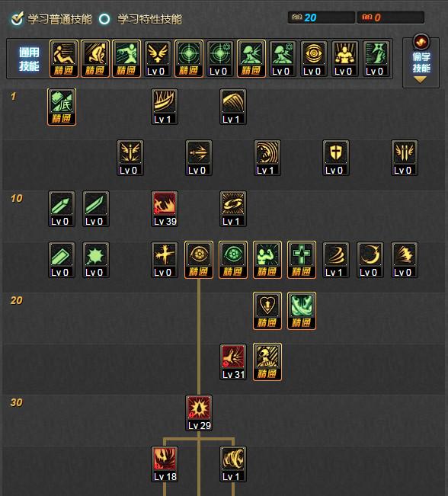The height and width of the screenshot is (496, 448).
Task: Click the heart with arrow mastered skill
Action: 267,311
